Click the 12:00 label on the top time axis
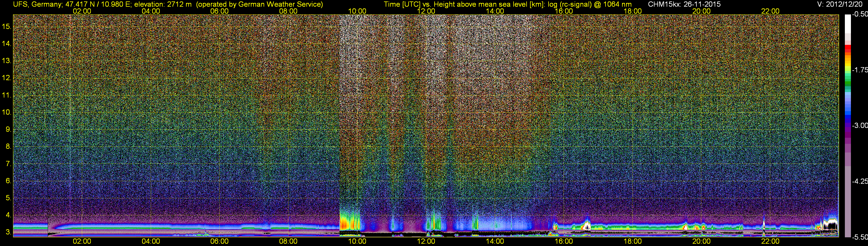 point(426,11)
